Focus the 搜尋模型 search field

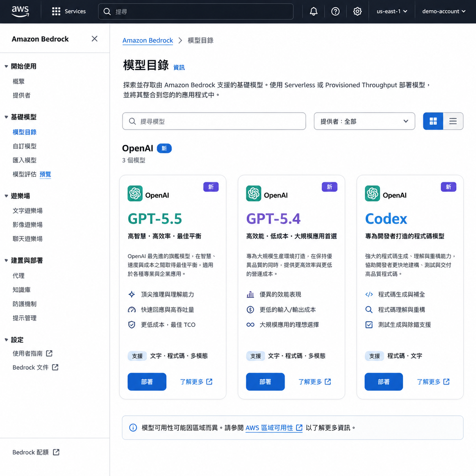tap(214, 121)
